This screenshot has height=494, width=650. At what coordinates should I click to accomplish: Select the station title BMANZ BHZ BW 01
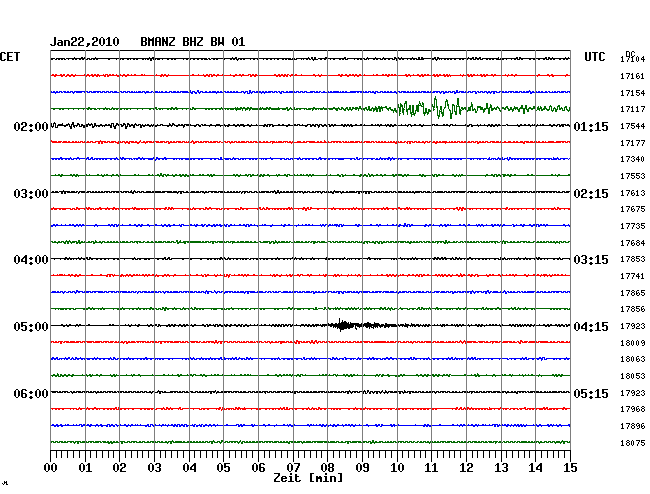pyautogui.click(x=193, y=42)
